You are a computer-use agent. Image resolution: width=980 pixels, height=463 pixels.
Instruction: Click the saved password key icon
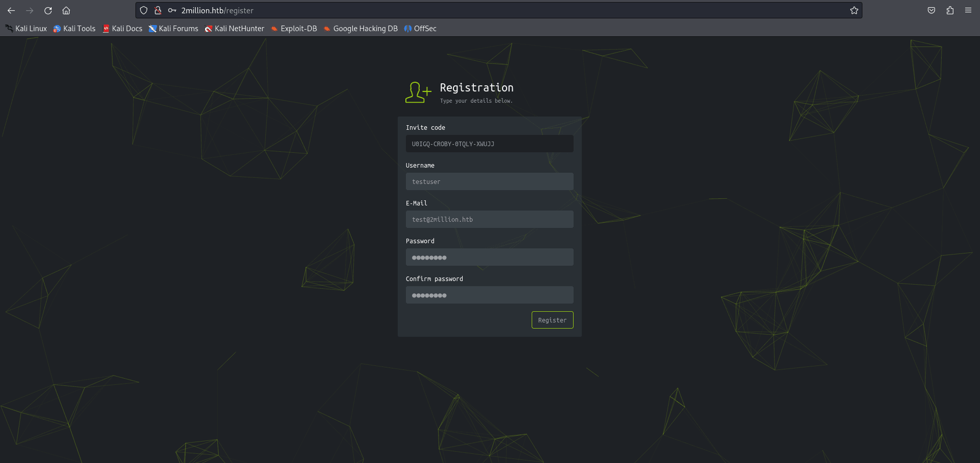point(172,10)
